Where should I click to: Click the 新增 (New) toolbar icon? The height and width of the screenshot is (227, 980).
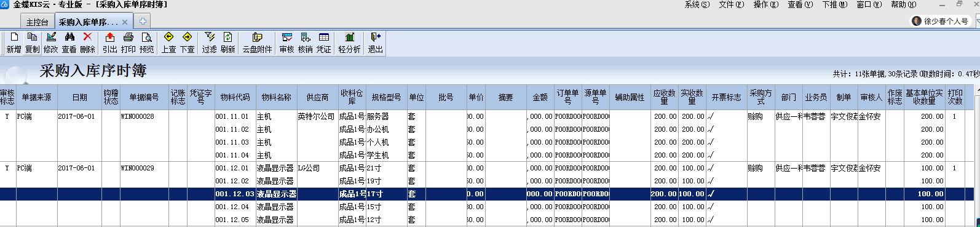14,43
